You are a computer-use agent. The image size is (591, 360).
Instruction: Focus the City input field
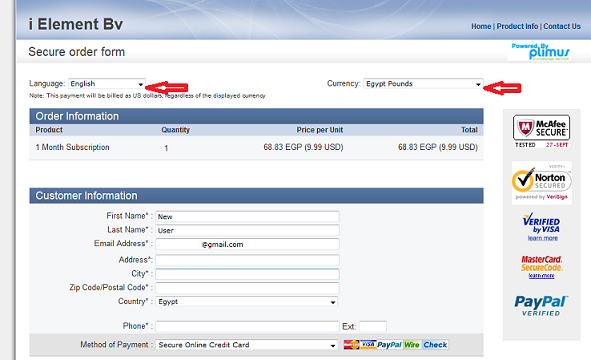[247, 274]
